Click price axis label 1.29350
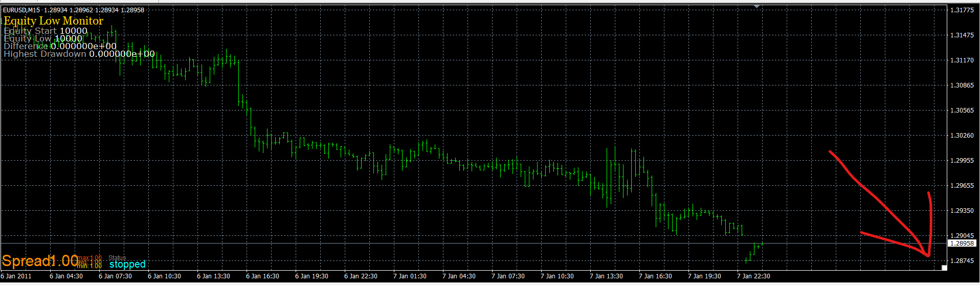This screenshot has width=980, height=285. tap(962, 210)
